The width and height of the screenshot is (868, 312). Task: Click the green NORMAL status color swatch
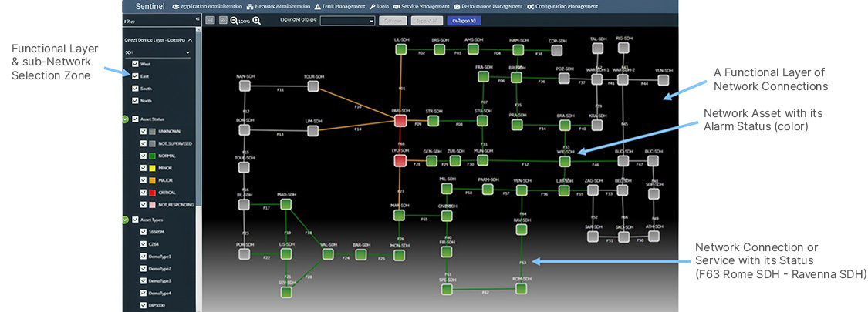point(153,156)
